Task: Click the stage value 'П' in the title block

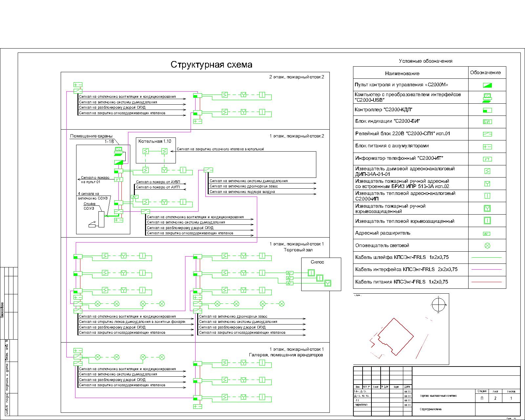Action: click(x=482, y=398)
